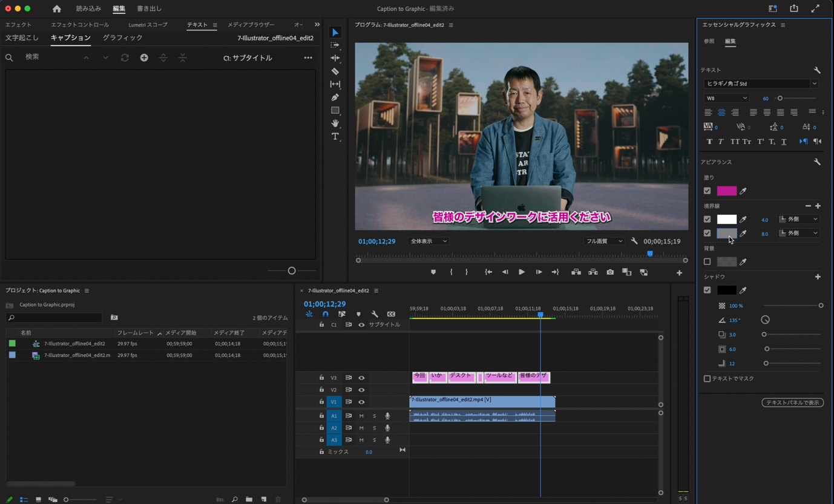
Task: Enable the background checkbox
Action: pyautogui.click(x=707, y=262)
